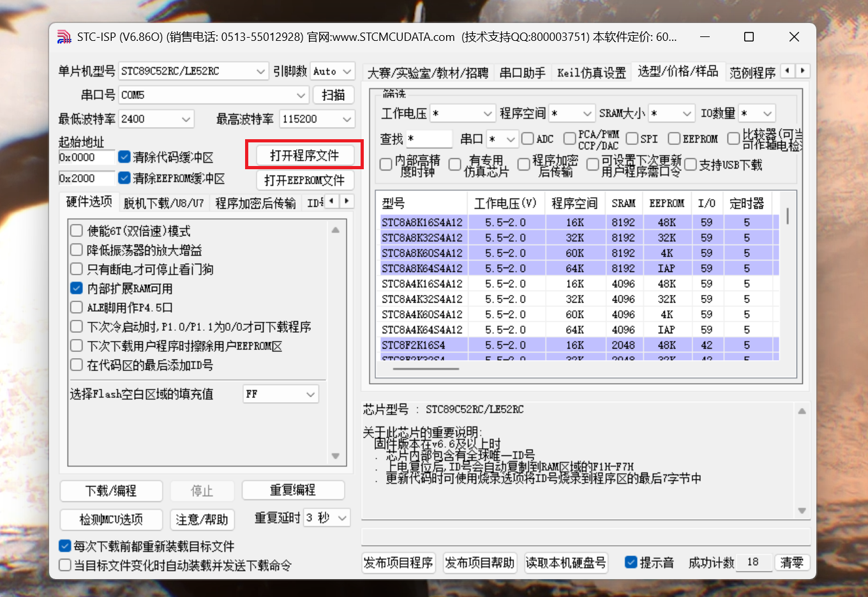
Task: Toggle 提示音 checkbox
Action: coord(631,562)
